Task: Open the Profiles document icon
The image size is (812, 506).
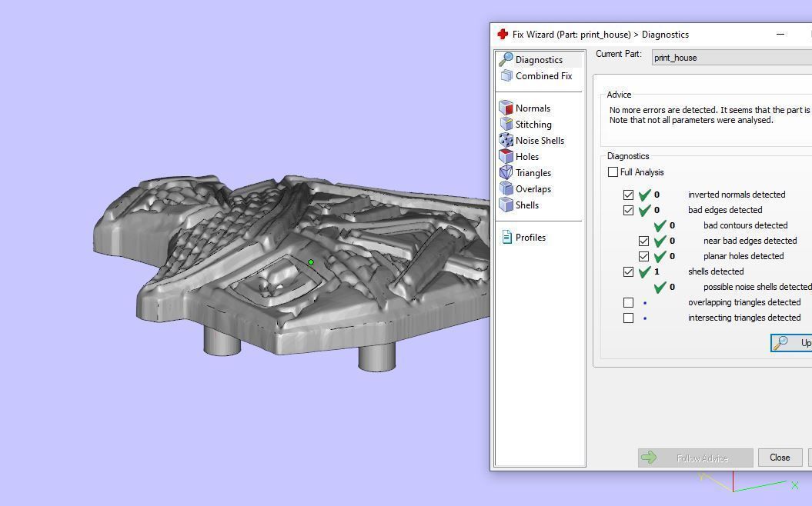Action: (x=507, y=237)
